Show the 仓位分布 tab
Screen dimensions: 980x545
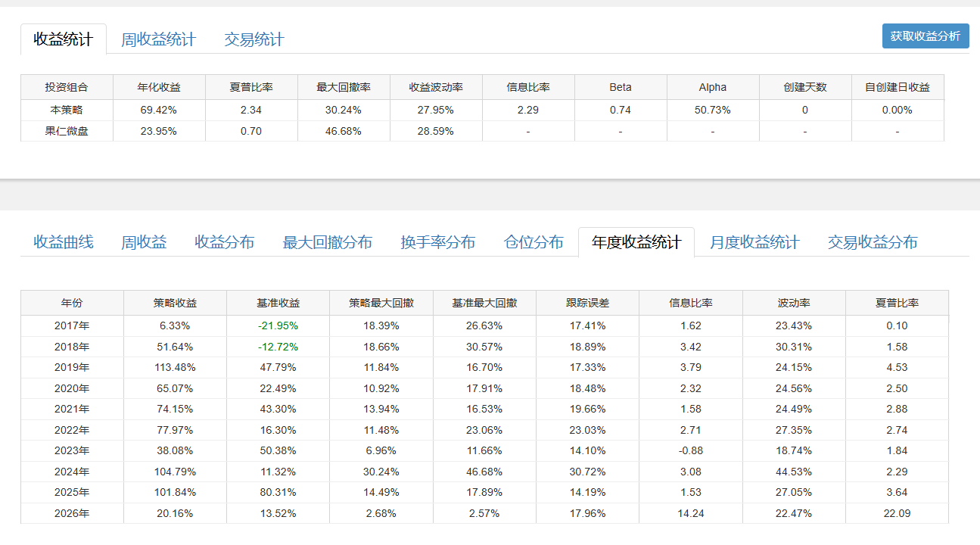(x=534, y=242)
